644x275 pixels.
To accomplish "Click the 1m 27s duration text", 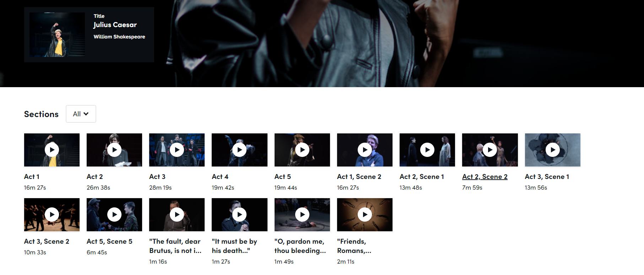I will (221, 261).
